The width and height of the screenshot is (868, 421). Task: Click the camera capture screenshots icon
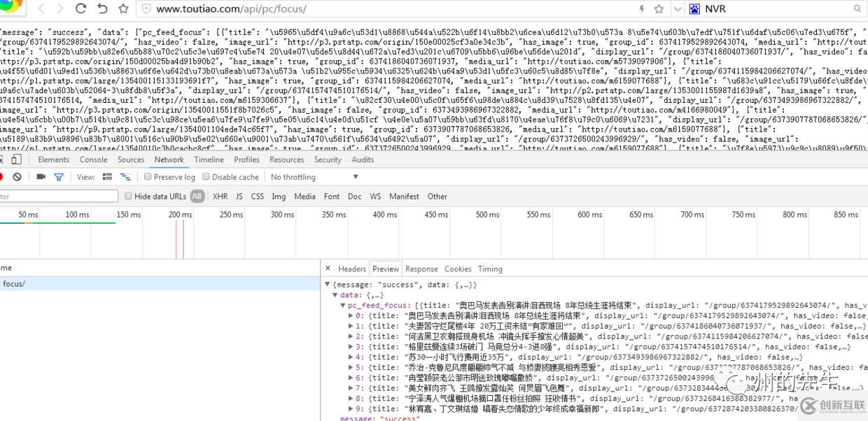click(x=41, y=177)
